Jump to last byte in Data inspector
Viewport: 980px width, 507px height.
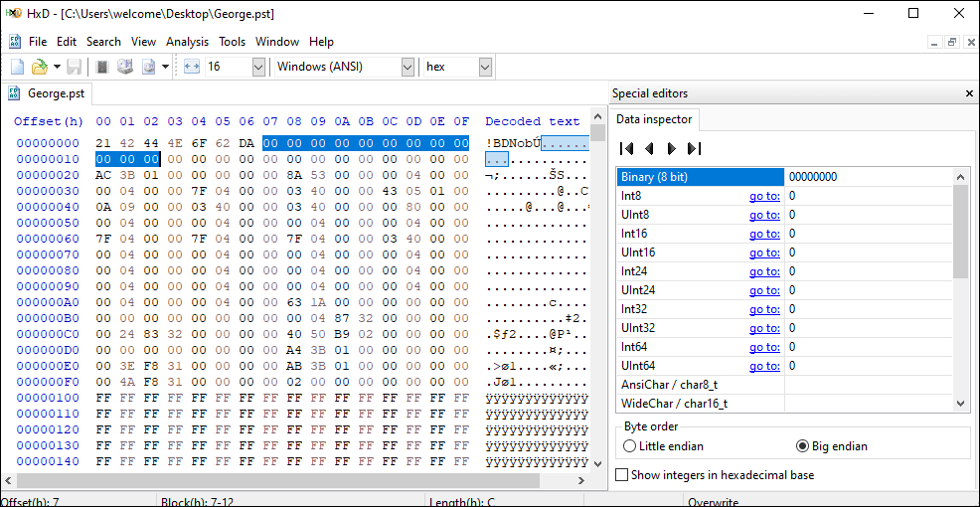695,148
